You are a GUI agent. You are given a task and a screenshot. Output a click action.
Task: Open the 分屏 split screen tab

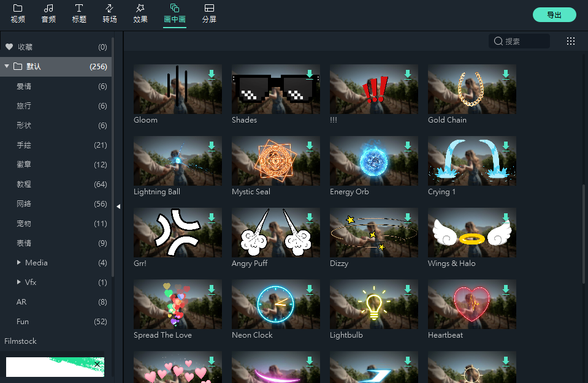(209, 14)
